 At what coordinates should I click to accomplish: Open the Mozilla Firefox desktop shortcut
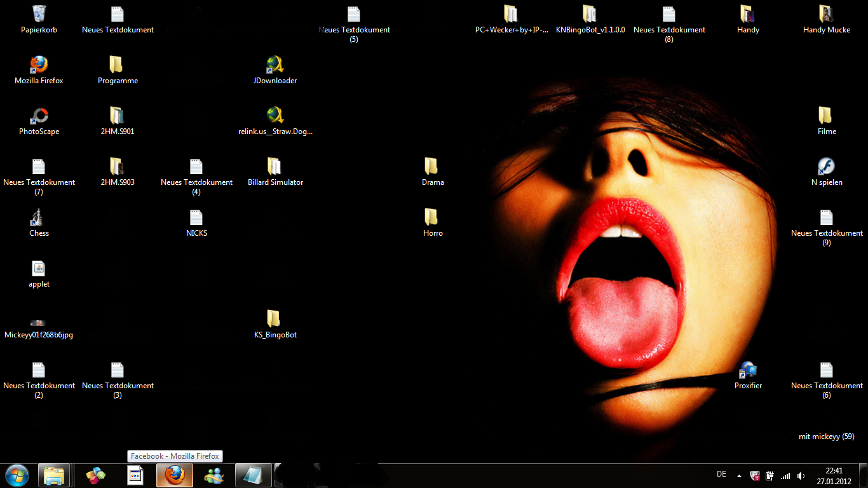[x=39, y=65]
